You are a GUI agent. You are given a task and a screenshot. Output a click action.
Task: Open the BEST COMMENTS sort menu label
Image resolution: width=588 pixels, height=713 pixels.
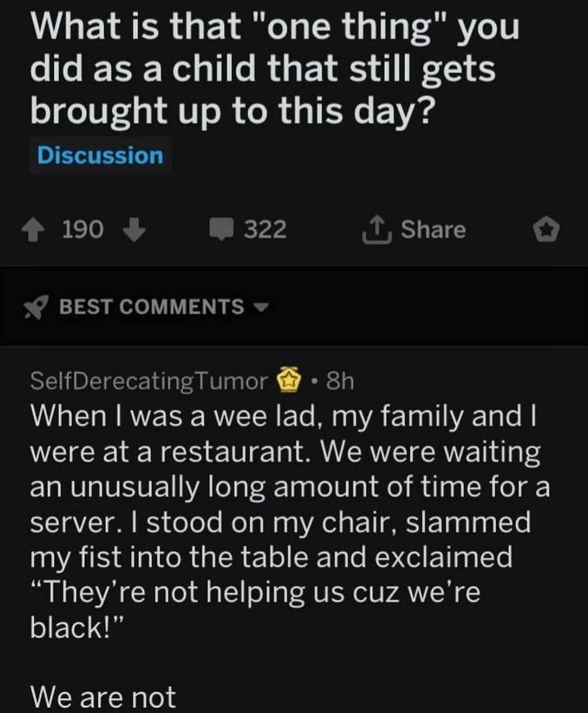click(152, 307)
